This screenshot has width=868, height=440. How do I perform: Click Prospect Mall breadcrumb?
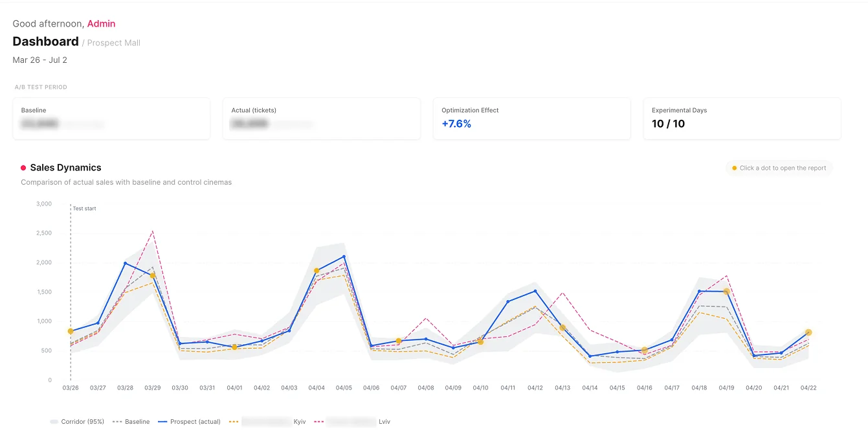point(114,43)
